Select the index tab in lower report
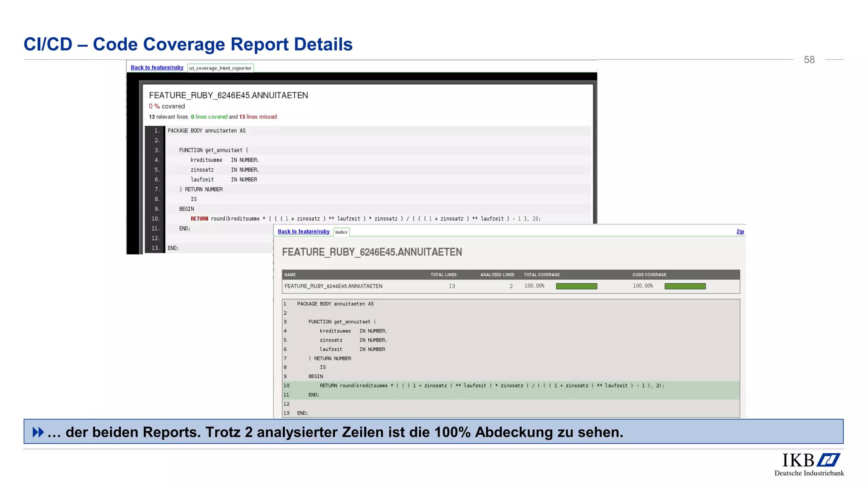Screen dimensions: 868x488 point(341,232)
